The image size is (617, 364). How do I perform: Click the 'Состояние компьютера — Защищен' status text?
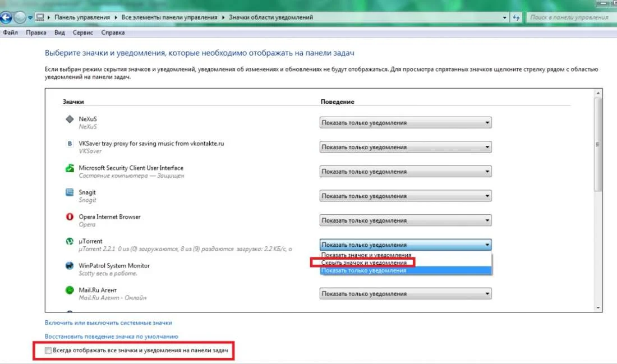tap(131, 176)
